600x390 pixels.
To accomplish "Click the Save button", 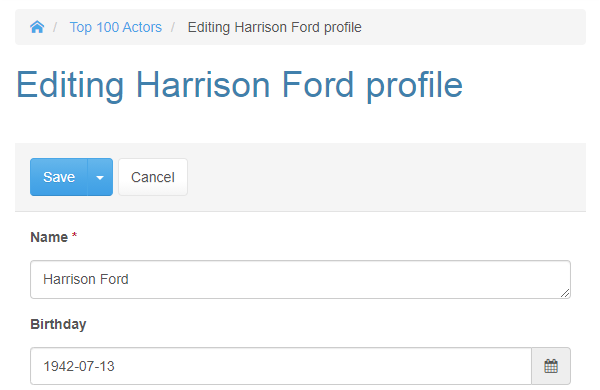I will coord(59,177).
